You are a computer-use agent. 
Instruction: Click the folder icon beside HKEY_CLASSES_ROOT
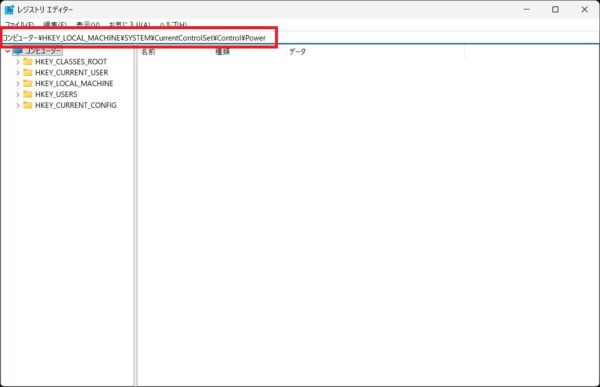click(x=28, y=62)
